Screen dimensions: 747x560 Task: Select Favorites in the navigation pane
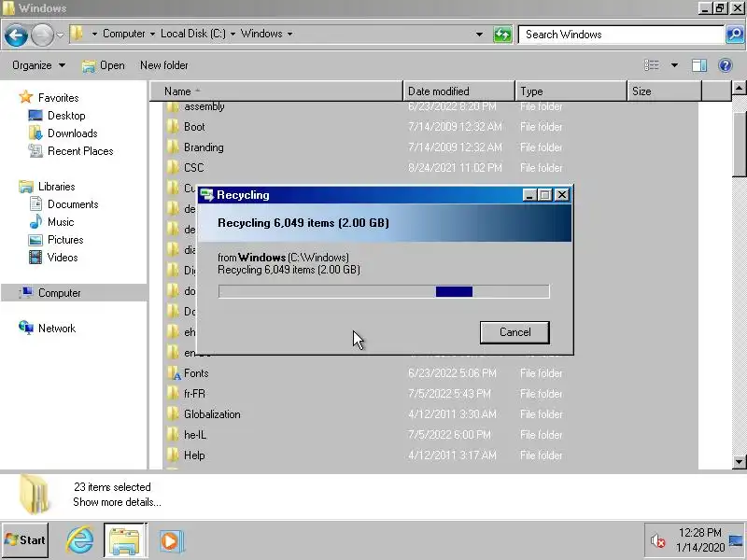pos(58,98)
